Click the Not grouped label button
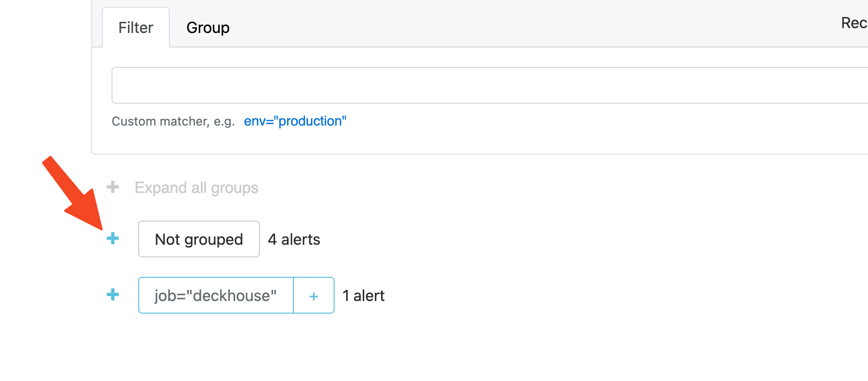The height and width of the screenshot is (381, 868). coord(199,239)
